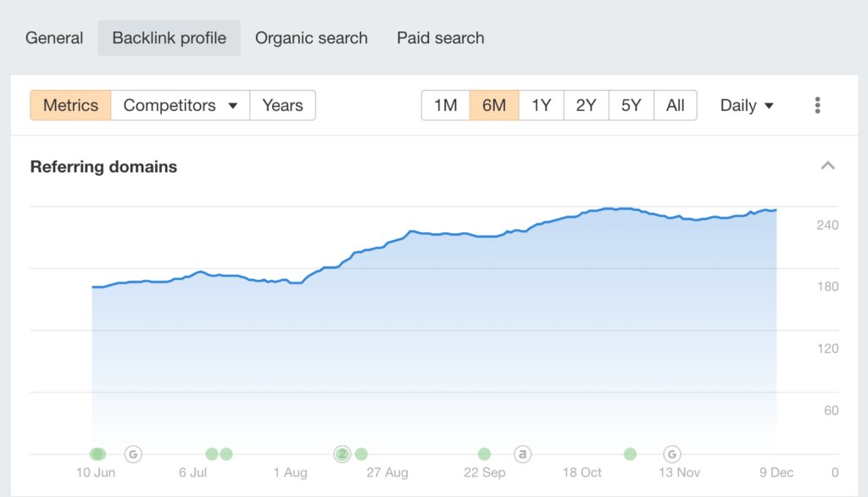Click the G Google update marker near 13 Nov
This screenshot has height=497, width=868.
pyautogui.click(x=670, y=455)
